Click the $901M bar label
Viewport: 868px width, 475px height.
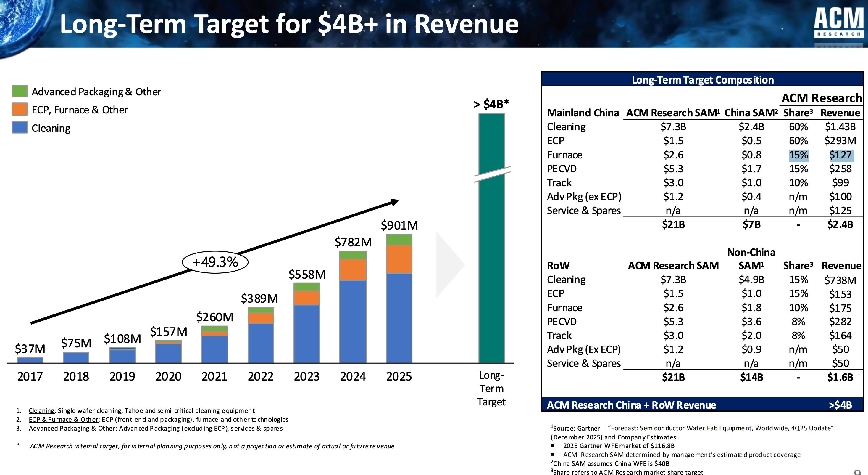point(399,225)
